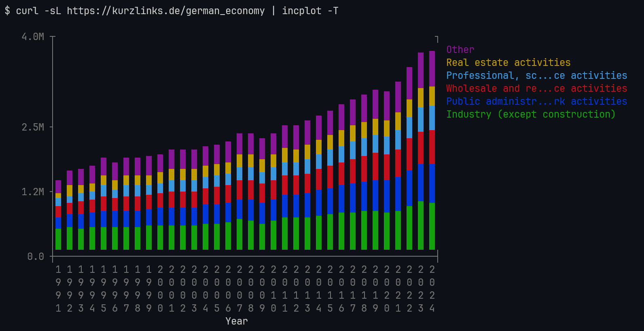Click the light blue "Professional" legend entry
644x331 pixels.
click(x=536, y=76)
